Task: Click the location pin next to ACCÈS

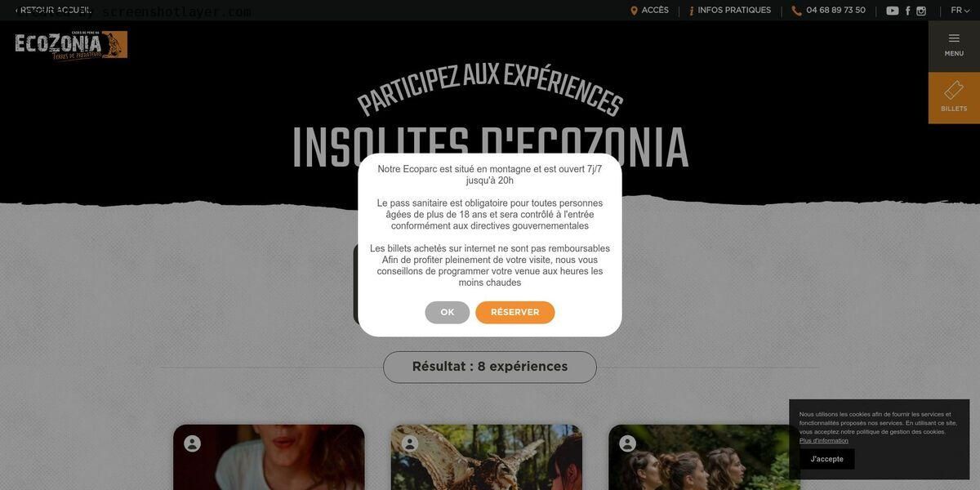Action: pyautogui.click(x=634, y=11)
